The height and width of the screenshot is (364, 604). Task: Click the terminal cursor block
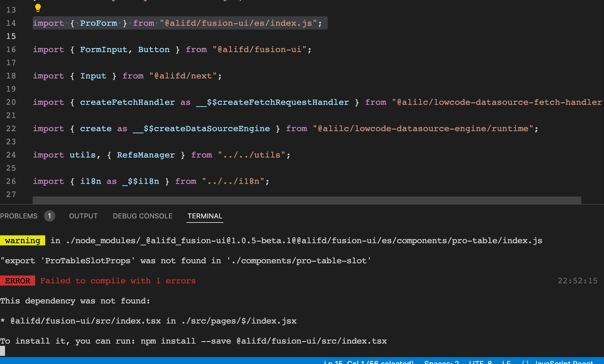pos(3,351)
